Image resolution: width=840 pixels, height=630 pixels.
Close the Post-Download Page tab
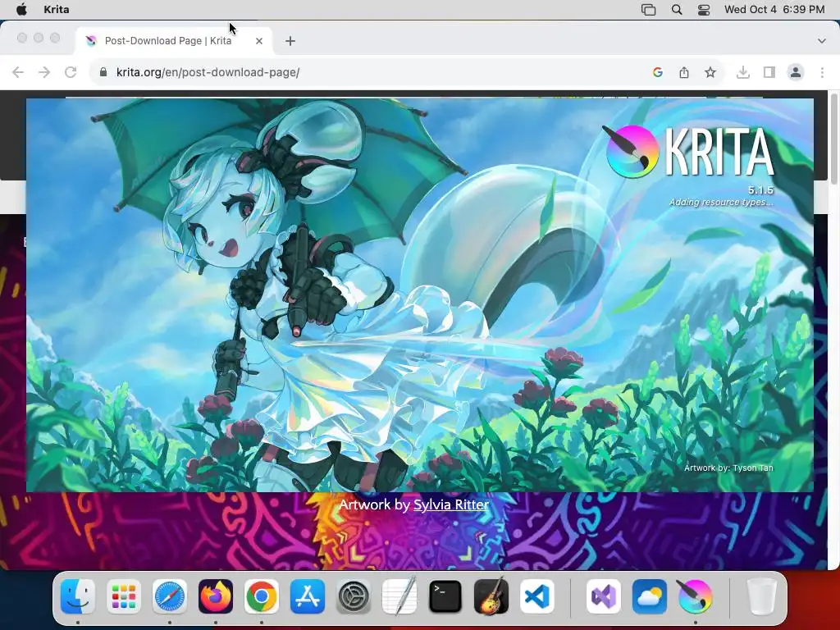pyautogui.click(x=259, y=41)
